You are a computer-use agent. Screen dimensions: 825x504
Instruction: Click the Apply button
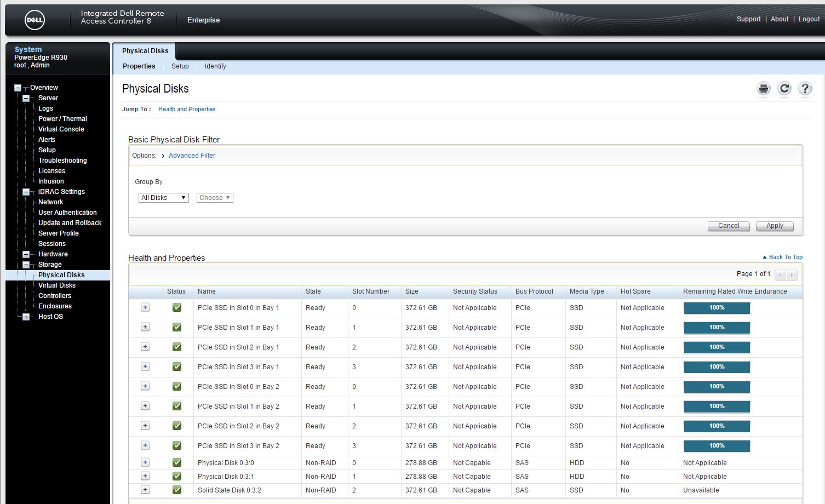pyautogui.click(x=774, y=226)
